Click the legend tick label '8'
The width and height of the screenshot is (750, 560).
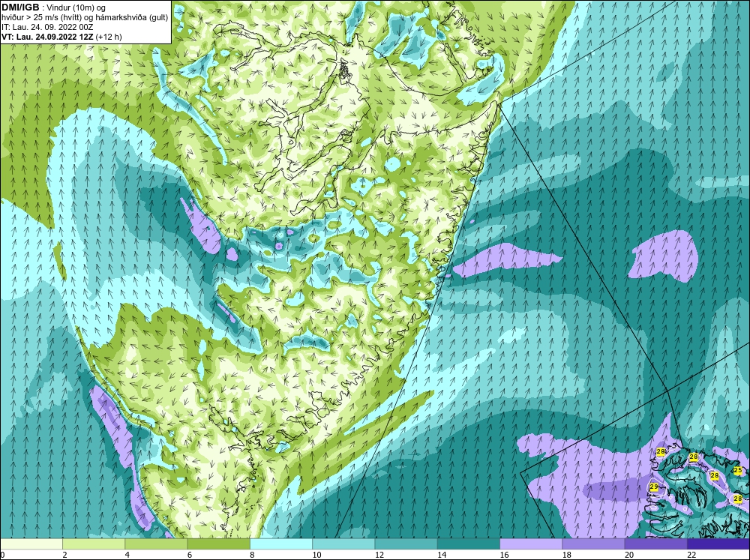252,555
